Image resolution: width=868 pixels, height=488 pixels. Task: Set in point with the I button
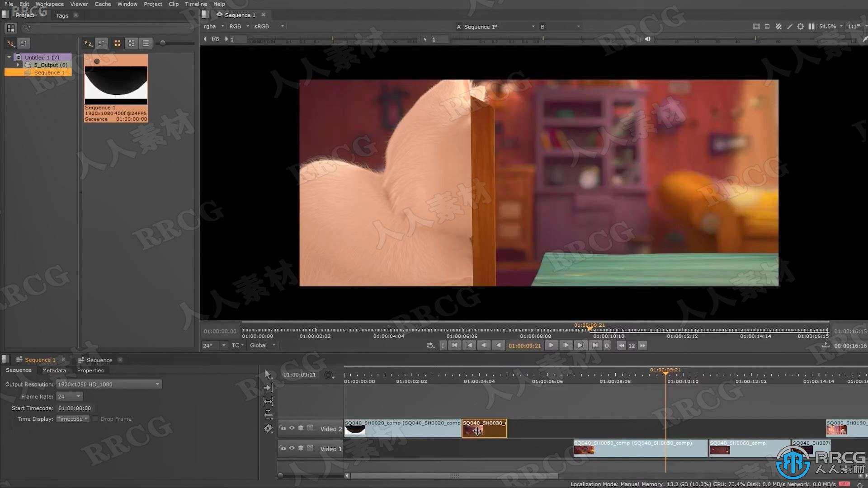tap(443, 346)
